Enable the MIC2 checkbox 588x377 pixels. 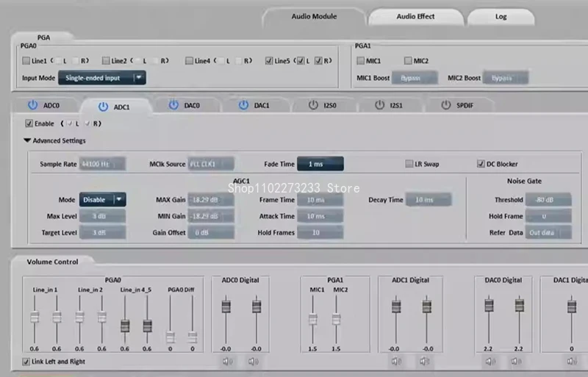(x=408, y=60)
